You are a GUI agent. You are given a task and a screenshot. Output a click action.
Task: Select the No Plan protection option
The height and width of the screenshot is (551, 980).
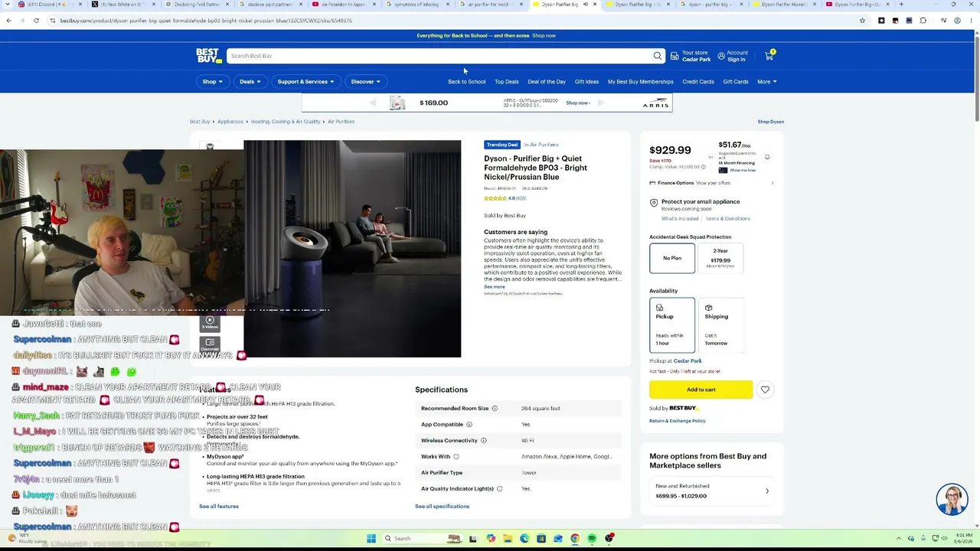(672, 258)
